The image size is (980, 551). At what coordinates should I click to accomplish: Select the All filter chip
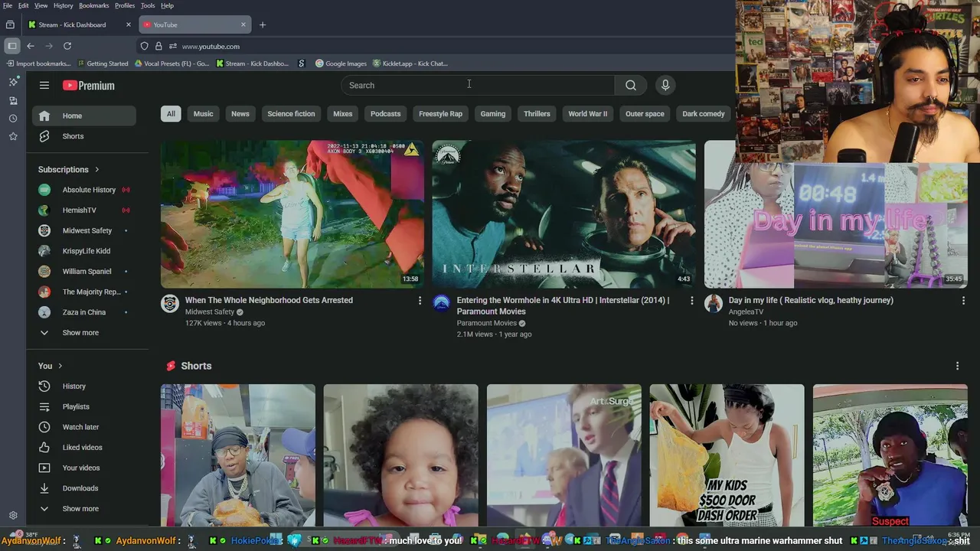point(171,114)
